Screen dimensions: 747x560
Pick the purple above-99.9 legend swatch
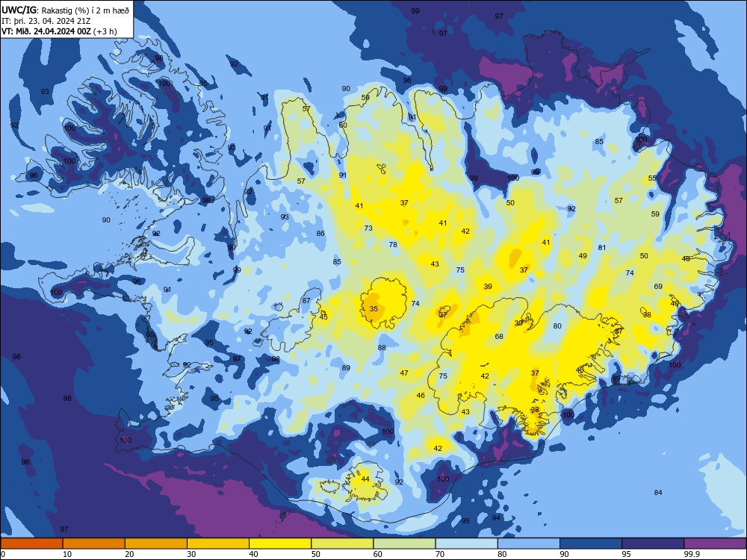[715, 544]
